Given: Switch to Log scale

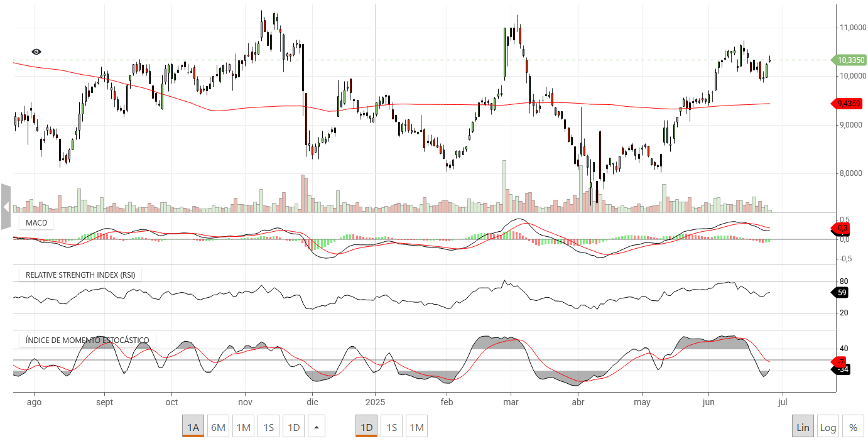Looking at the screenshot, I should (828, 427).
